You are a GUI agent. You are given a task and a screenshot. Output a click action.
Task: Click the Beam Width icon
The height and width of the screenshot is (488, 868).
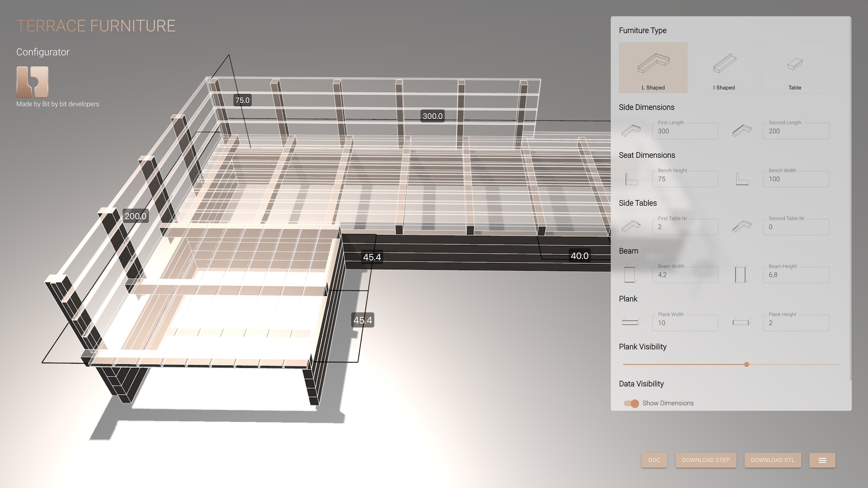[x=630, y=274]
